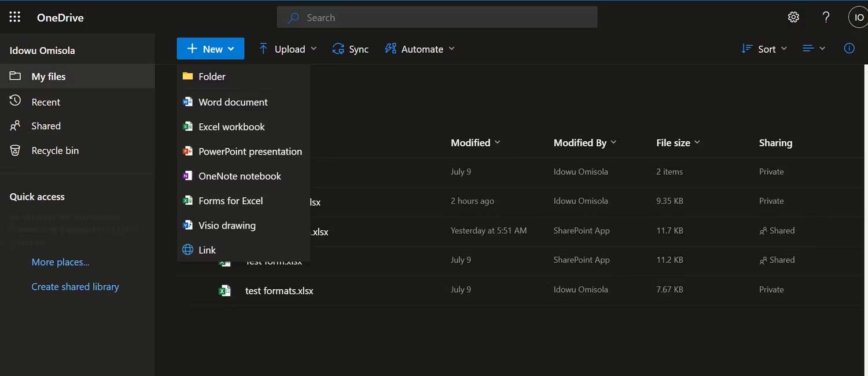Open the Recent files section
Image resolution: width=868 pixels, height=376 pixels.
[x=46, y=102]
